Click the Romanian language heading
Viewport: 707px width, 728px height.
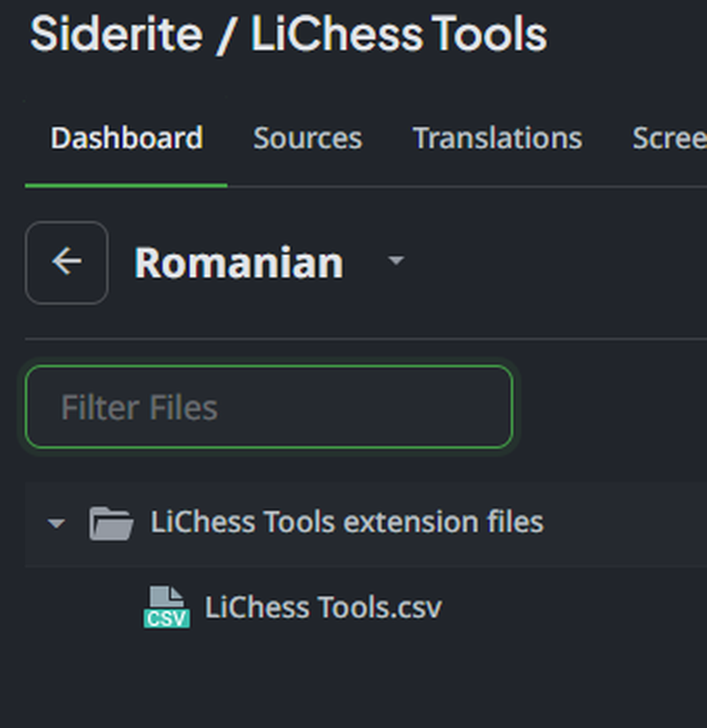click(239, 263)
